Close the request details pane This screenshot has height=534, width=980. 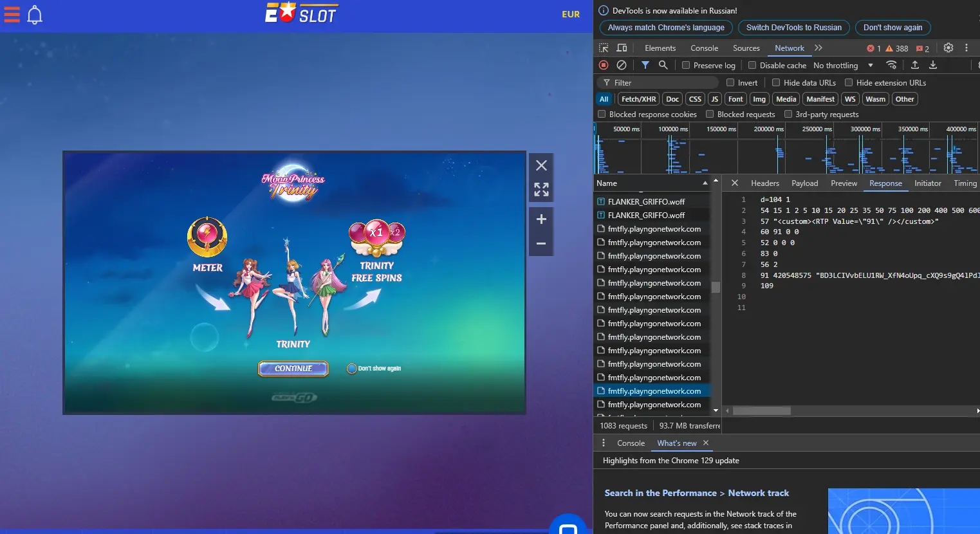coord(734,183)
